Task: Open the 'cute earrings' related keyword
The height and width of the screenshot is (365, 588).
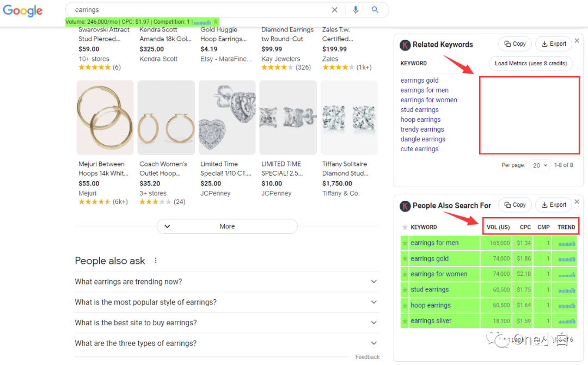Action: click(x=419, y=149)
